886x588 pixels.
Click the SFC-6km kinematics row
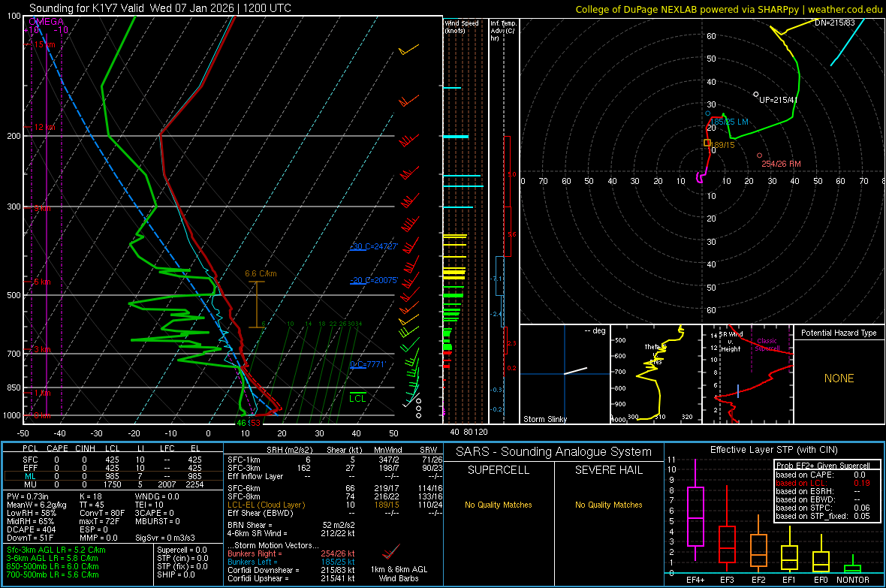pyautogui.click(x=334, y=488)
